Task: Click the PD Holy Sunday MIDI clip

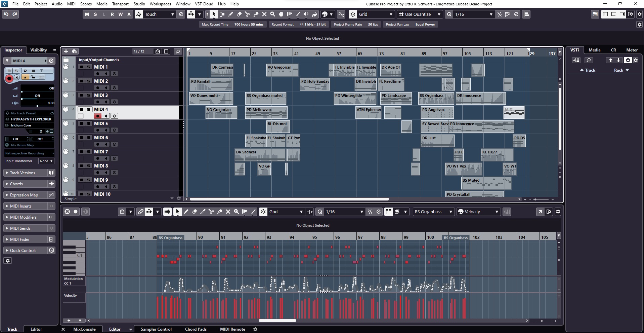Action: 315,84
